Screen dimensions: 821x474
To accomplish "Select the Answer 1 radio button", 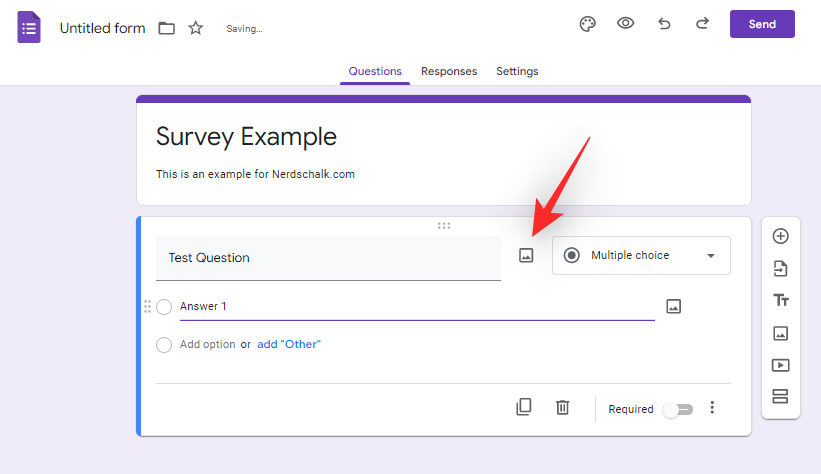I will 164,307.
